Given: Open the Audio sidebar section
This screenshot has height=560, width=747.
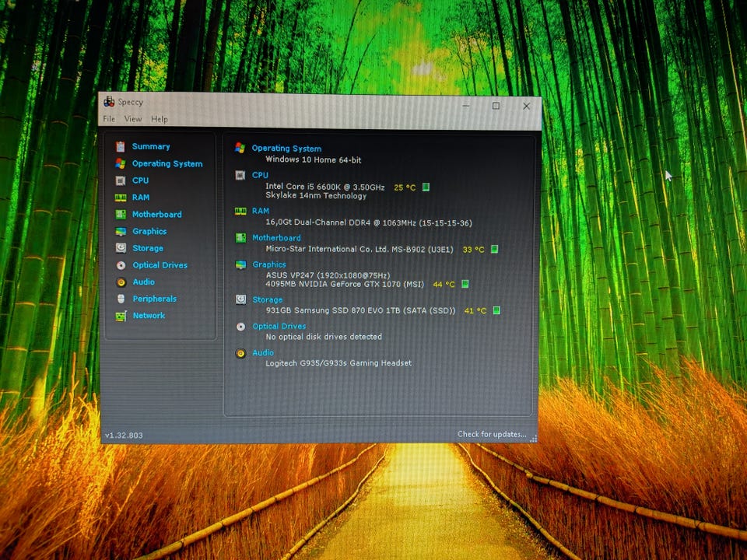Looking at the screenshot, I should coord(143,282).
